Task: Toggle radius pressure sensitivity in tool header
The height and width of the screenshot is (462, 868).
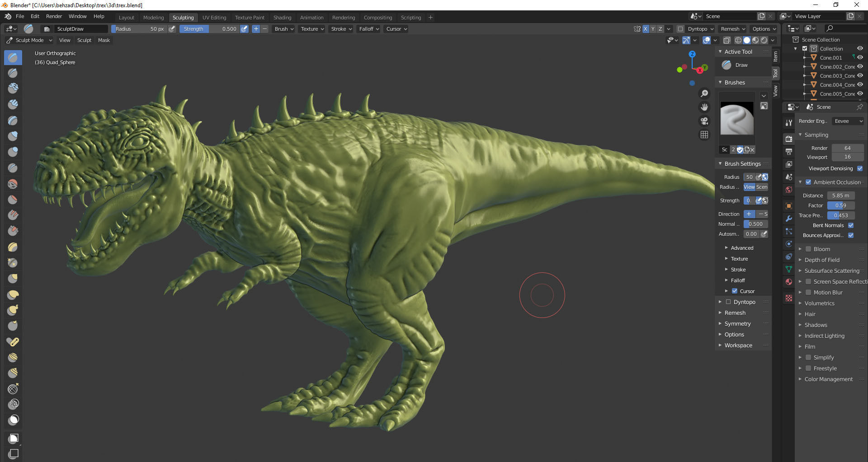Action: click(172, 29)
